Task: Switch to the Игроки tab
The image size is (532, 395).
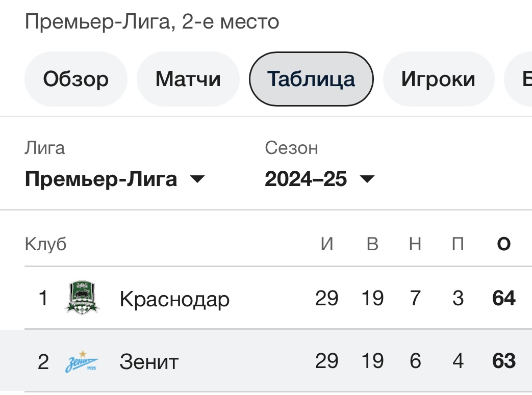Action: tap(439, 78)
